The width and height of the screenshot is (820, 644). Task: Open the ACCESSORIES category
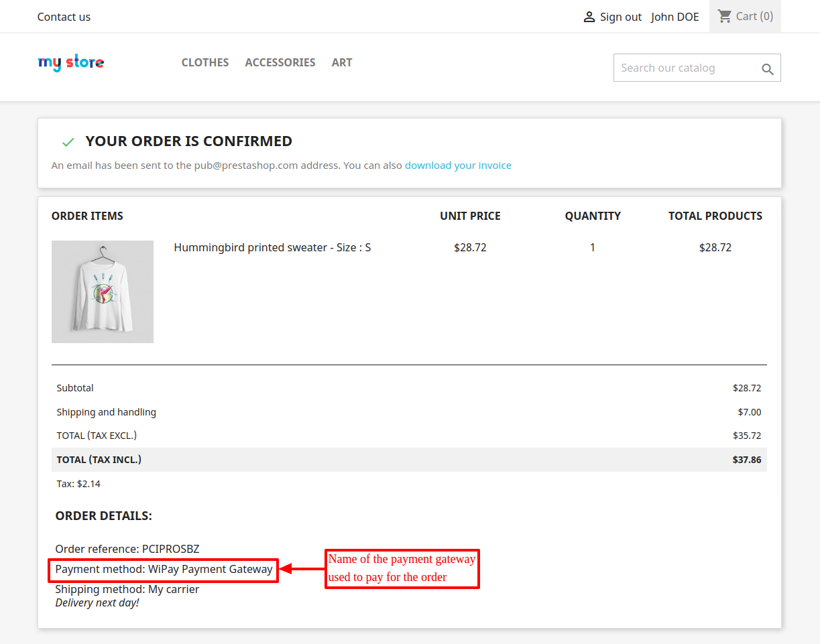click(280, 62)
